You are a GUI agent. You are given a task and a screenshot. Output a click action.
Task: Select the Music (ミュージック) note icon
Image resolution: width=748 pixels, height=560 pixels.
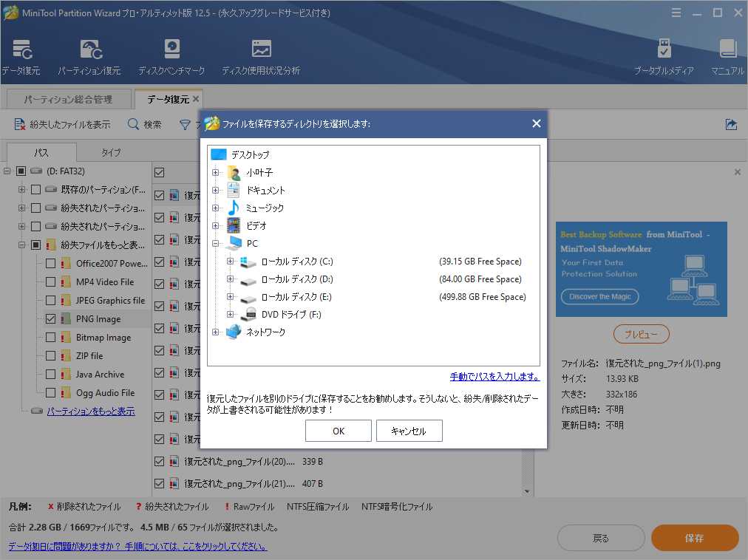pyautogui.click(x=234, y=208)
